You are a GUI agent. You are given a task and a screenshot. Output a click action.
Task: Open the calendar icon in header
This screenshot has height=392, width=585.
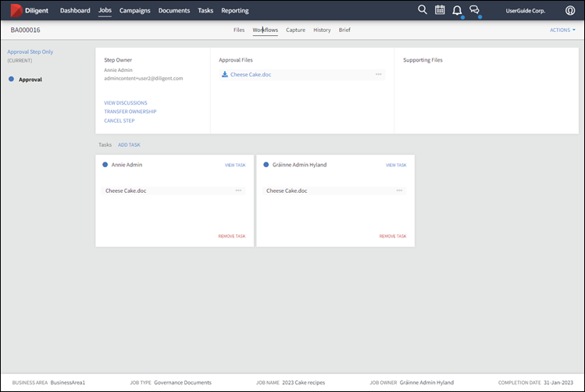point(440,10)
